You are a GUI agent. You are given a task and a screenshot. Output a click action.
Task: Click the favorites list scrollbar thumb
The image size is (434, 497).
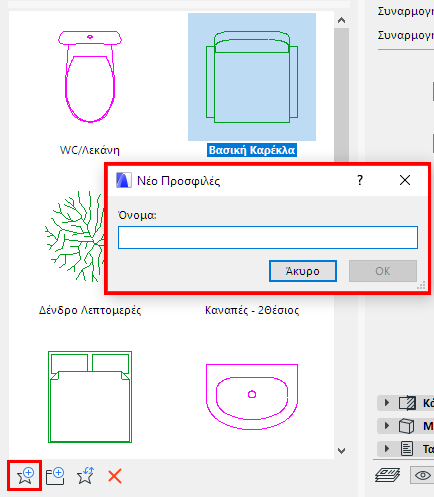pos(341,95)
